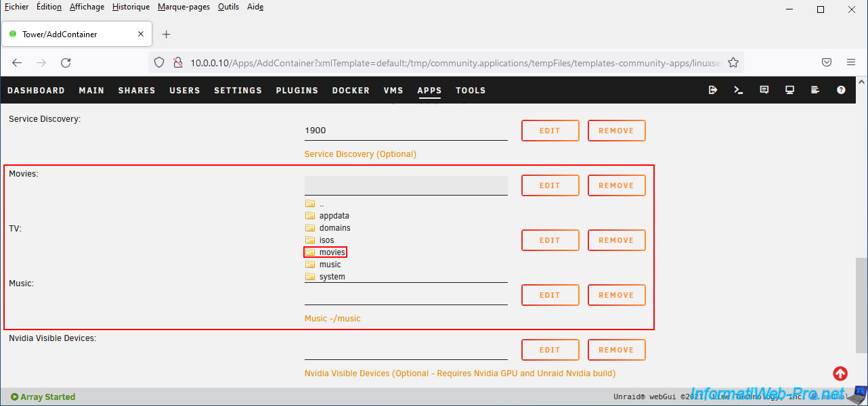868x406 pixels.
Task: Open the Historique menu
Action: pos(131,7)
